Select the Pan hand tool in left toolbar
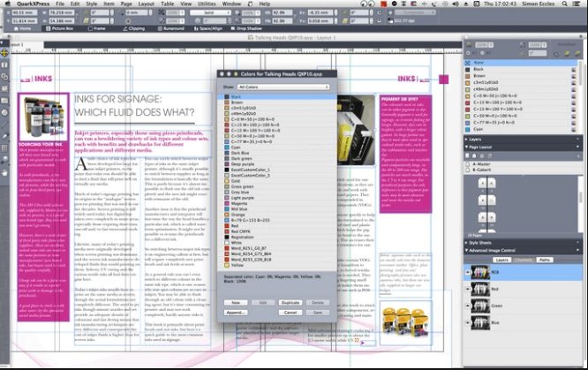Viewport: 588px width, 370px height. (4, 172)
